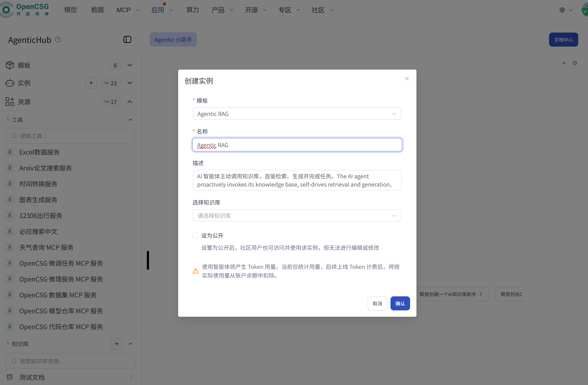
Task: Collapse the sidebar using the panel icon
Action: click(127, 39)
